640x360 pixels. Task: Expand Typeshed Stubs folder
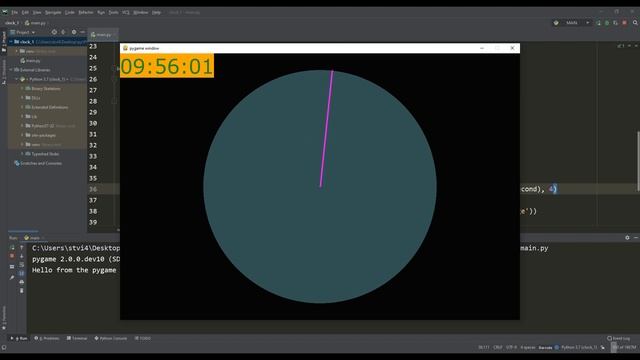tap(22, 154)
